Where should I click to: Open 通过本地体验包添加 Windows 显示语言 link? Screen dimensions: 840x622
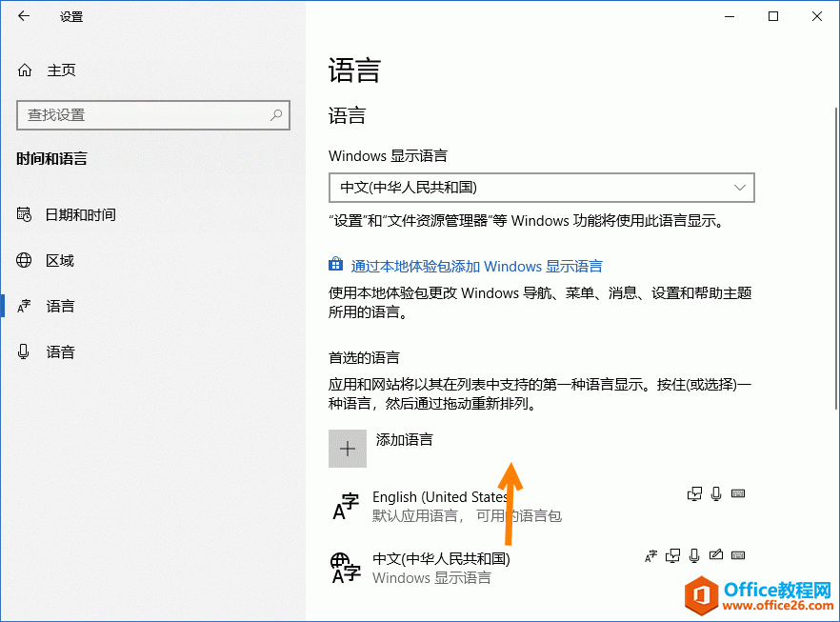click(476, 267)
